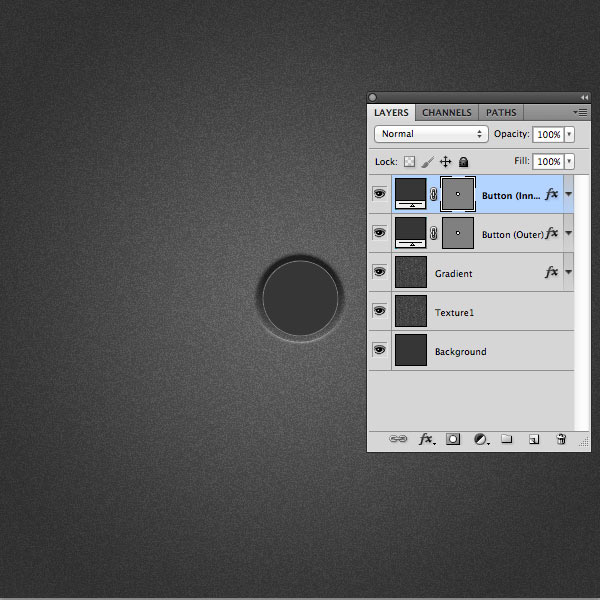Hide the Gradient layer

[x=379, y=272]
